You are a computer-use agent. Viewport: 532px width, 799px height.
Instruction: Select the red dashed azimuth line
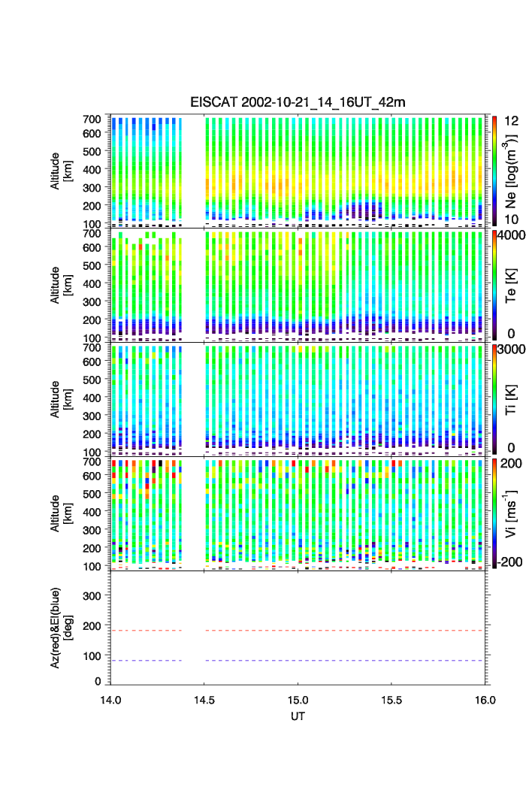pyautogui.click(x=346, y=631)
